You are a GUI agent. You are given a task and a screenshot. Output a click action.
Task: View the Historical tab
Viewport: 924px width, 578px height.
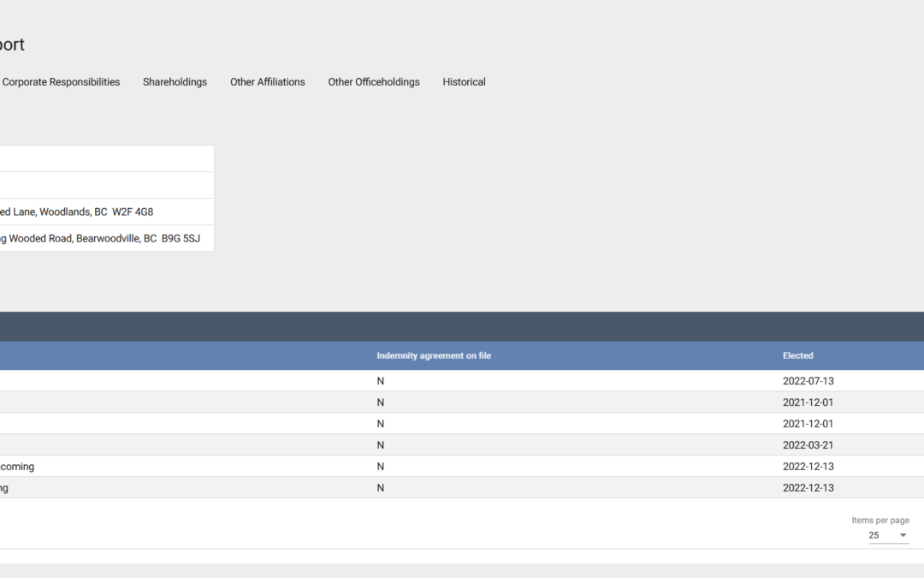click(464, 82)
